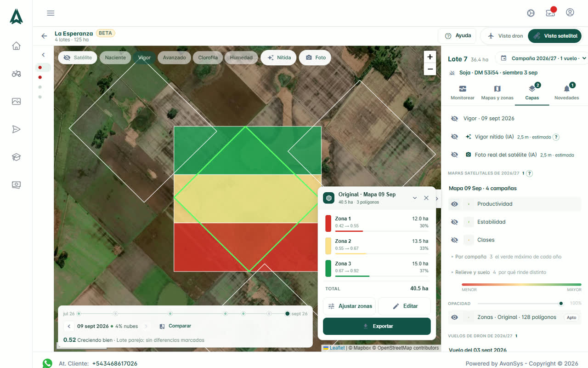Click the Ajustar zonas button
Image resolution: width=588 pixels, height=368 pixels.
(350, 306)
